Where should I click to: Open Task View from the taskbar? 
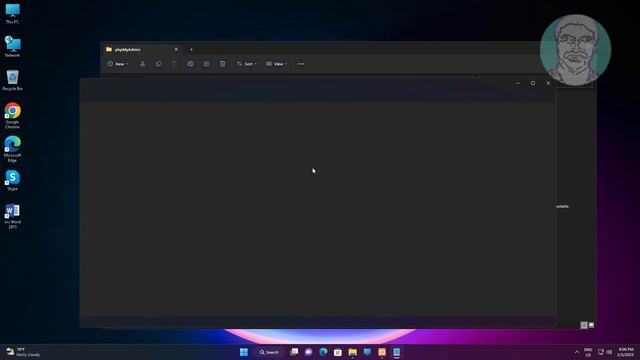coord(294,352)
